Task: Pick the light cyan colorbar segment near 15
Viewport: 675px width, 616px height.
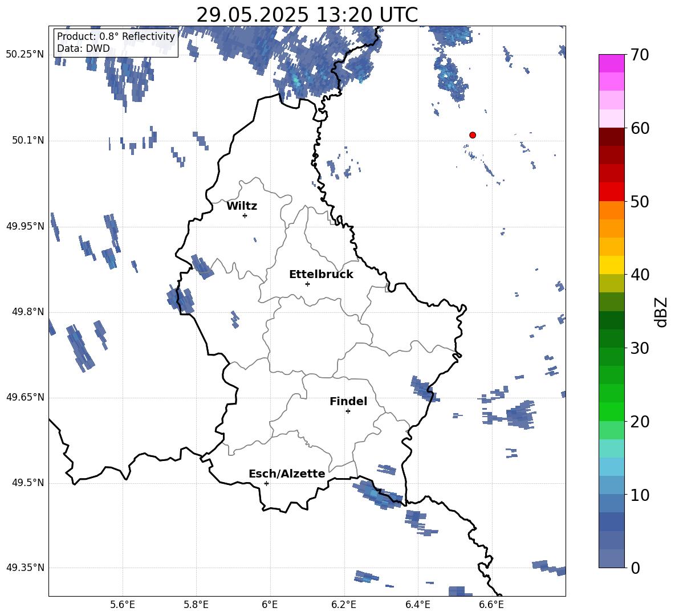Action: tap(612, 448)
